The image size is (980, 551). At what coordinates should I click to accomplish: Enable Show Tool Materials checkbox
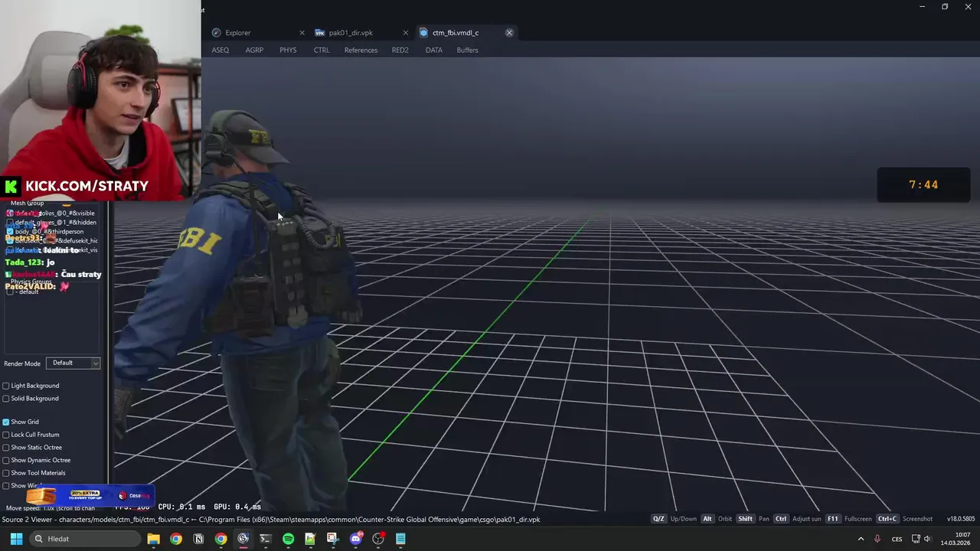(6, 473)
